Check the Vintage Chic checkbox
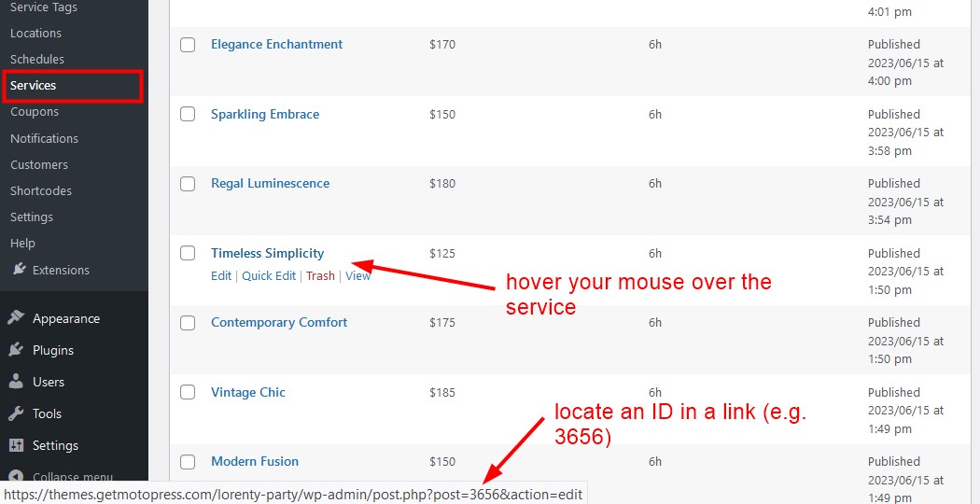 tap(188, 392)
